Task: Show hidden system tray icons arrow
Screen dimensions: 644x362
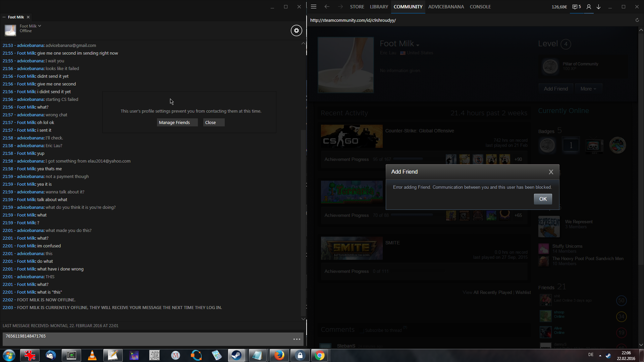Action: [600, 355]
